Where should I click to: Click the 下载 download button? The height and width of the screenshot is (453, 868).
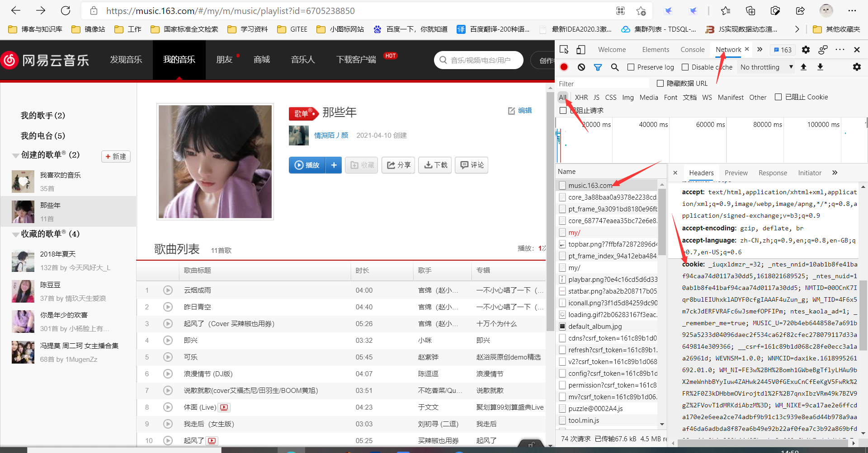pyautogui.click(x=435, y=165)
